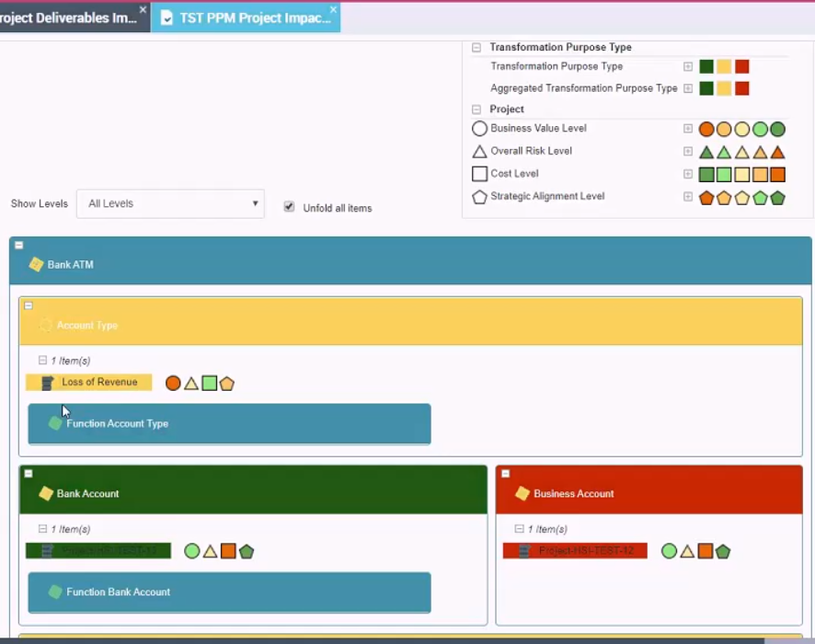Click the Loss of Revenue project icon

click(x=48, y=383)
